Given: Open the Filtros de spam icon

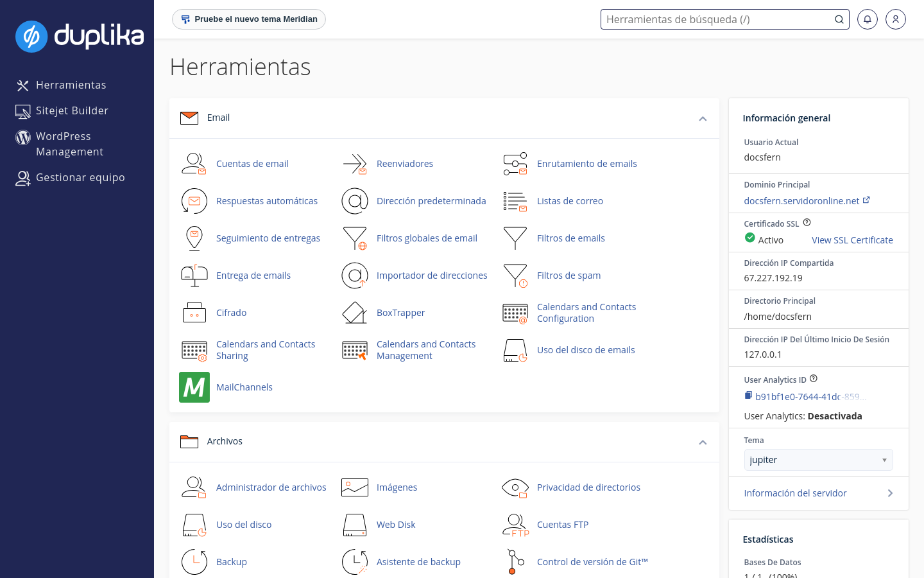Looking at the screenshot, I should (515, 276).
